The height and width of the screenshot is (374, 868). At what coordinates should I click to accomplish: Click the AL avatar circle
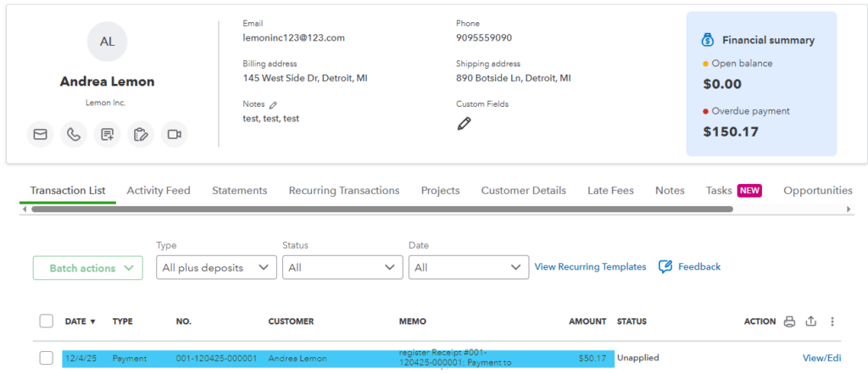pyautogui.click(x=108, y=42)
